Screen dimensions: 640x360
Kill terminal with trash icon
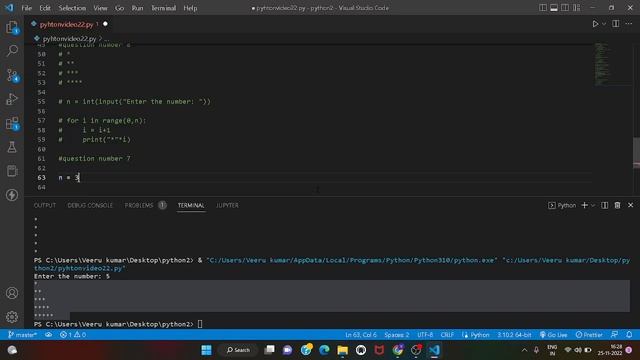pyautogui.click(x=617, y=205)
